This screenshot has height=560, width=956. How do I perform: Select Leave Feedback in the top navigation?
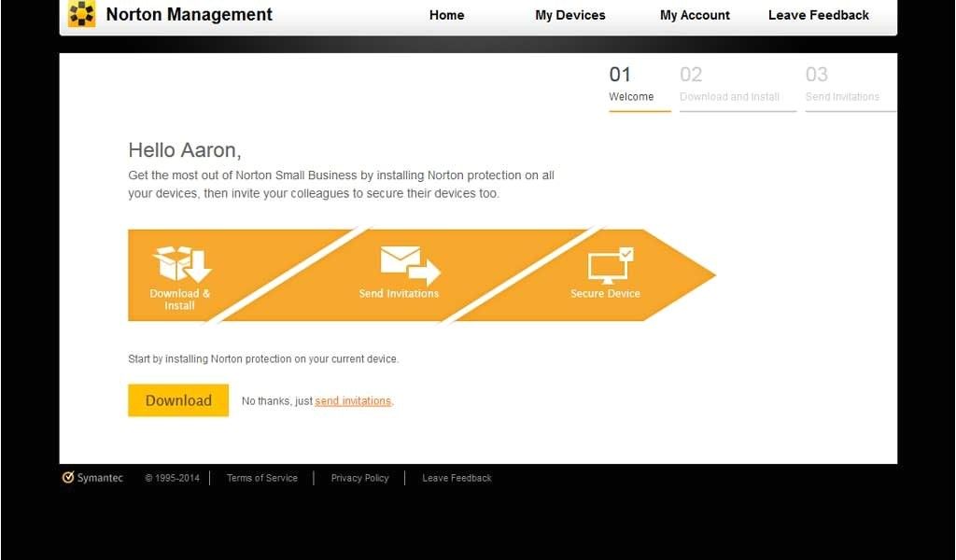818,15
